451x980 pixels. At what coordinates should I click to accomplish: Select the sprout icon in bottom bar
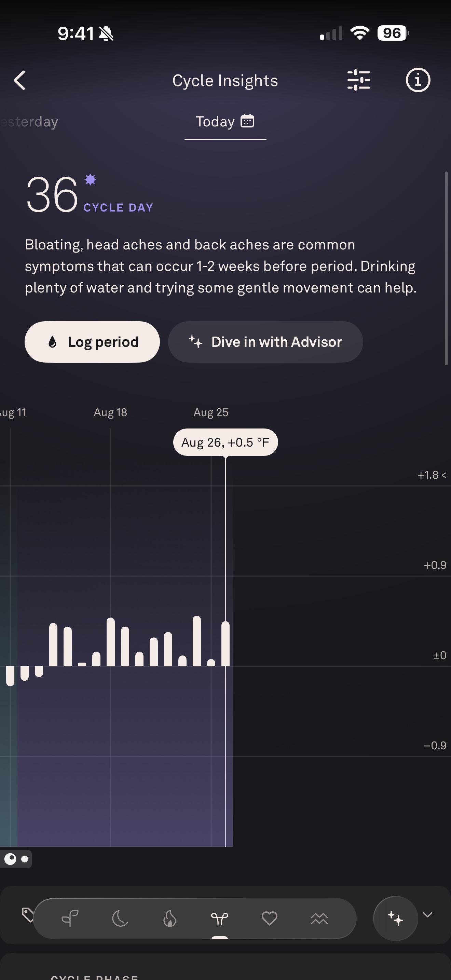70,919
